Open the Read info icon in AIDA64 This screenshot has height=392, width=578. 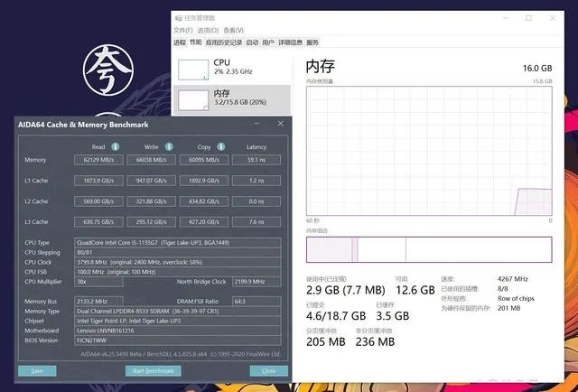tap(116, 146)
